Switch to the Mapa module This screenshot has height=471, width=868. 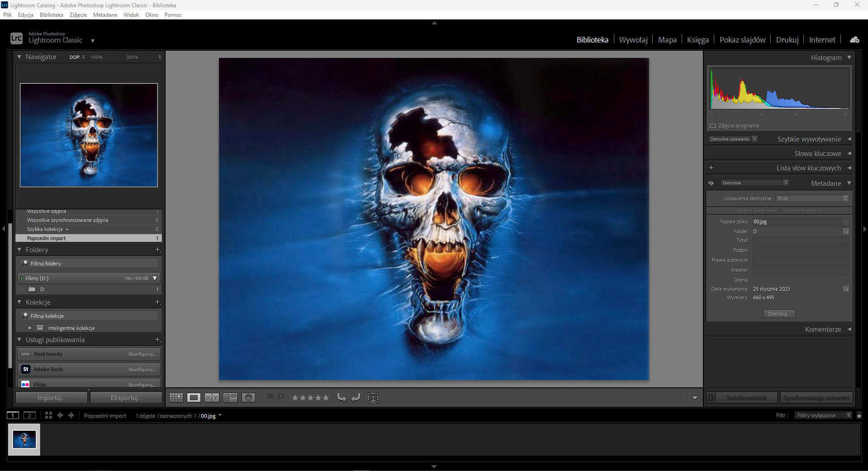click(667, 40)
